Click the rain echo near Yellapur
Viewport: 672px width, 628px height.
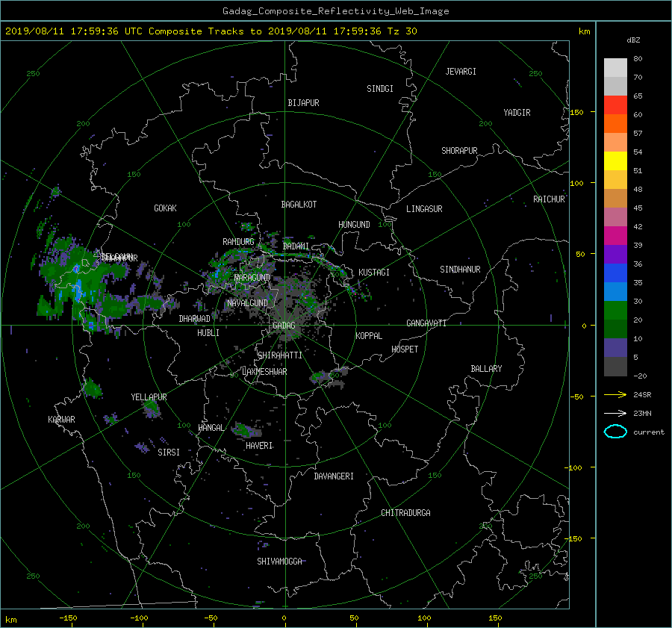[x=152, y=408]
